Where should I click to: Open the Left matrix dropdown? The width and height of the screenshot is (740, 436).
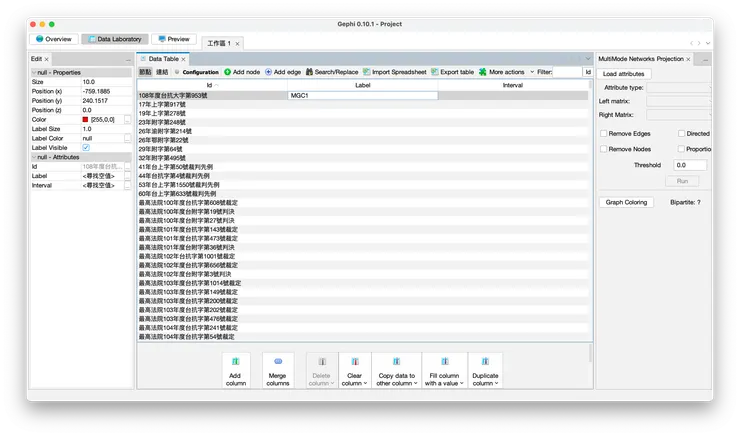(678, 101)
